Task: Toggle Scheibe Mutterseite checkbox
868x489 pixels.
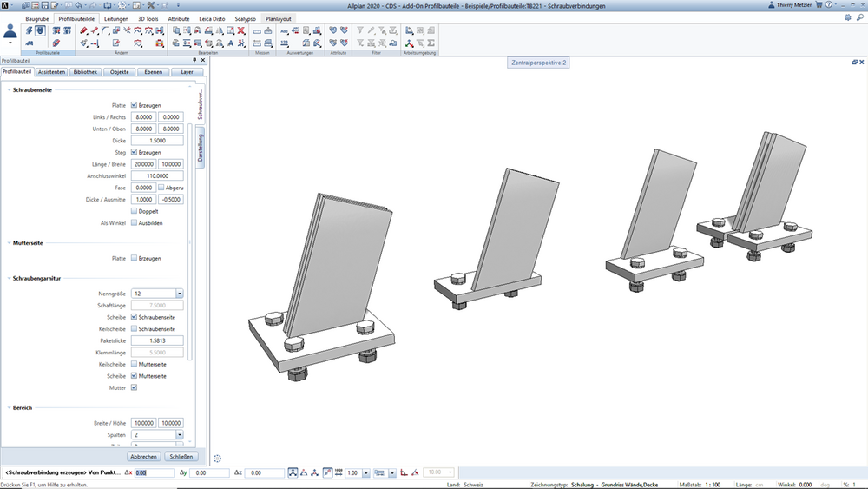Action: tap(134, 376)
